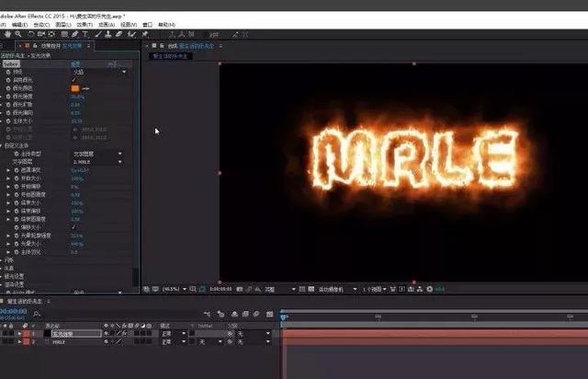Open effect controls panel menu
Image resolution: width=588 pixels, height=379 pixels.
[88, 46]
